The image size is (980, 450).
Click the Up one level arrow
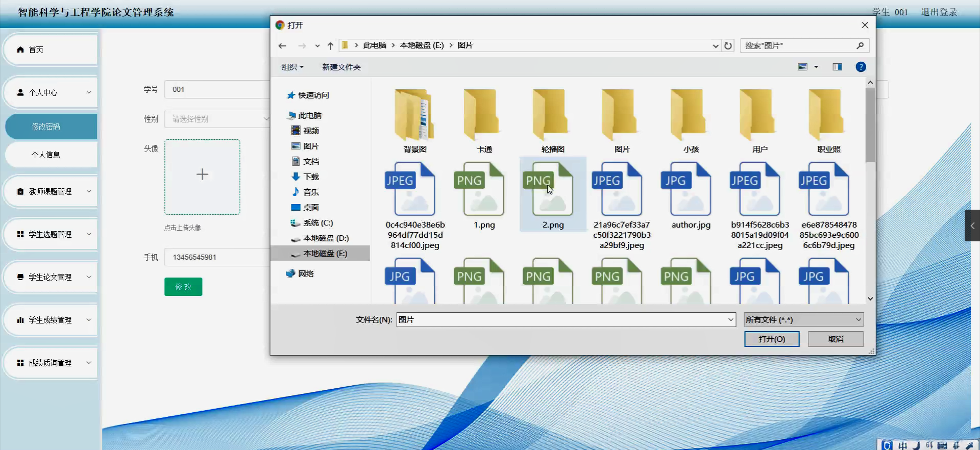click(330, 46)
